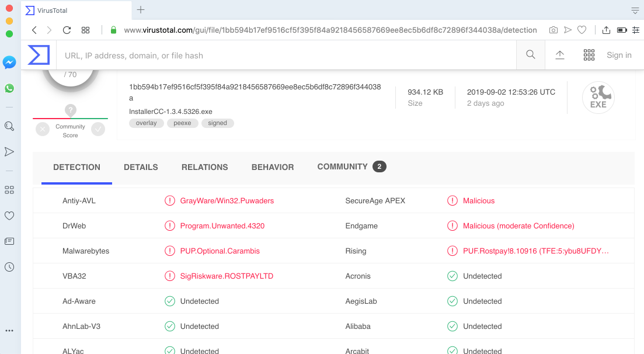
Task: Open history clock in sidebar
Action: coord(9,267)
